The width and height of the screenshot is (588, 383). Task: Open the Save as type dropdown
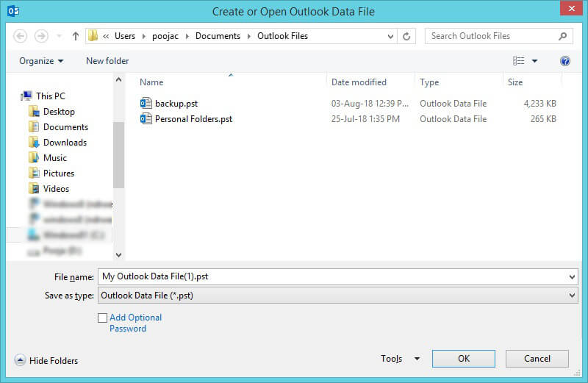tap(337, 296)
